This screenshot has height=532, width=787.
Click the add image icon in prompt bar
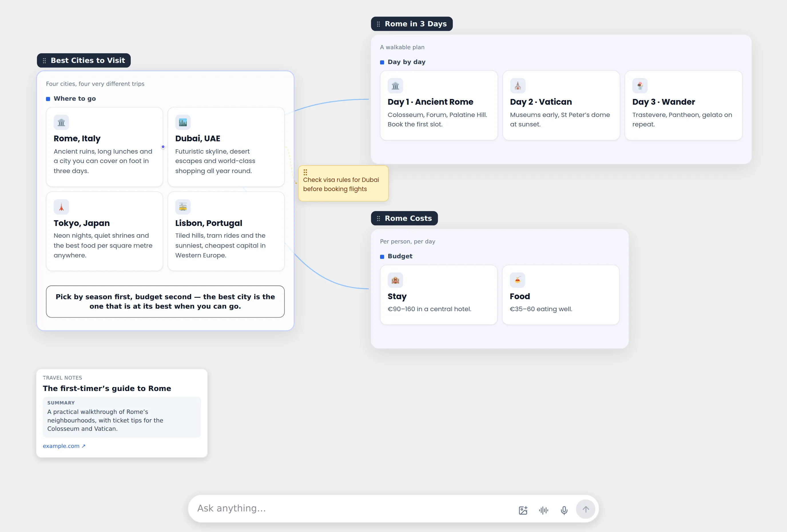pos(523,510)
